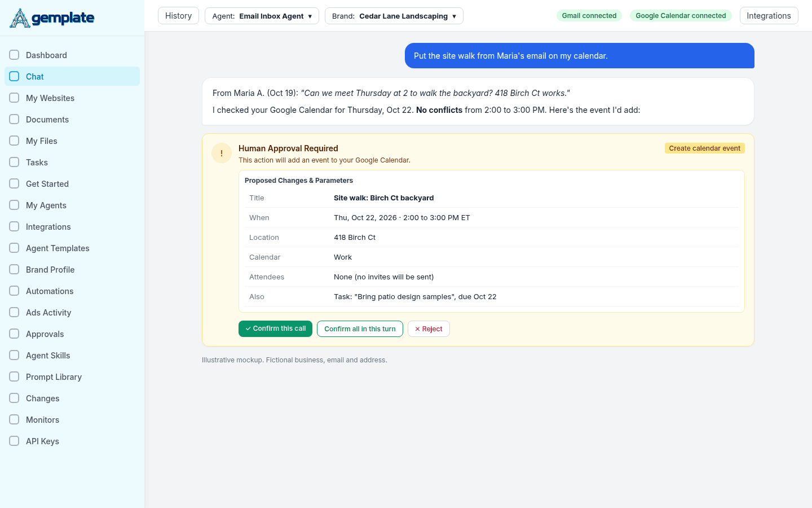Image resolution: width=812 pixels, height=508 pixels.
Task: Click the Monitors sidebar icon
Action: tap(14, 419)
